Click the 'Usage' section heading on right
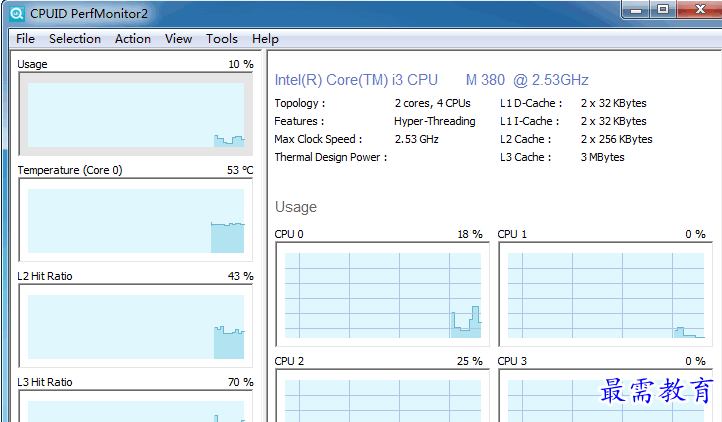The width and height of the screenshot is (722, 422). [x=296, y=207]
